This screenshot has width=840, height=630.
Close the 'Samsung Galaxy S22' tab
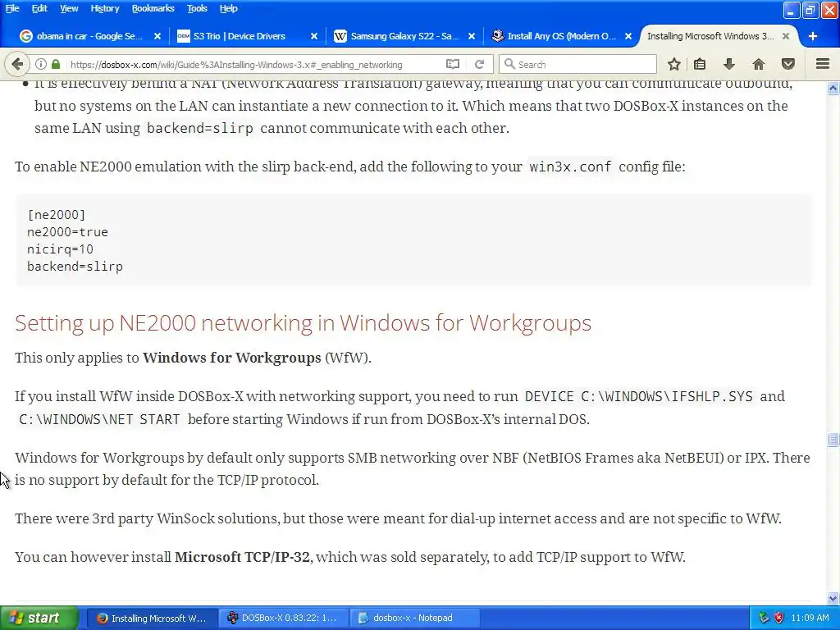pyautogui.click(x=472, y=36)
